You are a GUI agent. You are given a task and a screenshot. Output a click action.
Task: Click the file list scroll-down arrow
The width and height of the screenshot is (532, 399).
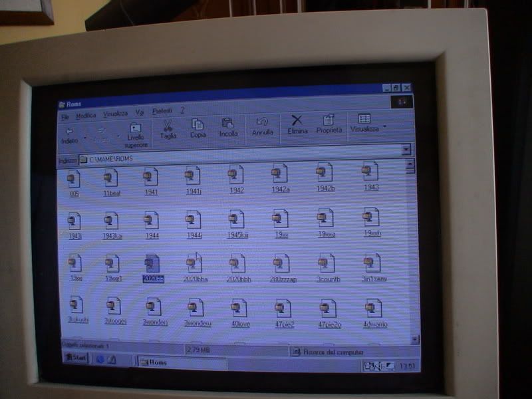pos(415,339)
